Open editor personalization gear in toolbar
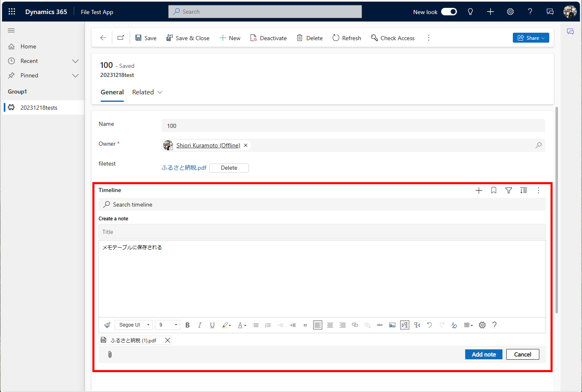582x392 pixels. [x=482, y=325]
